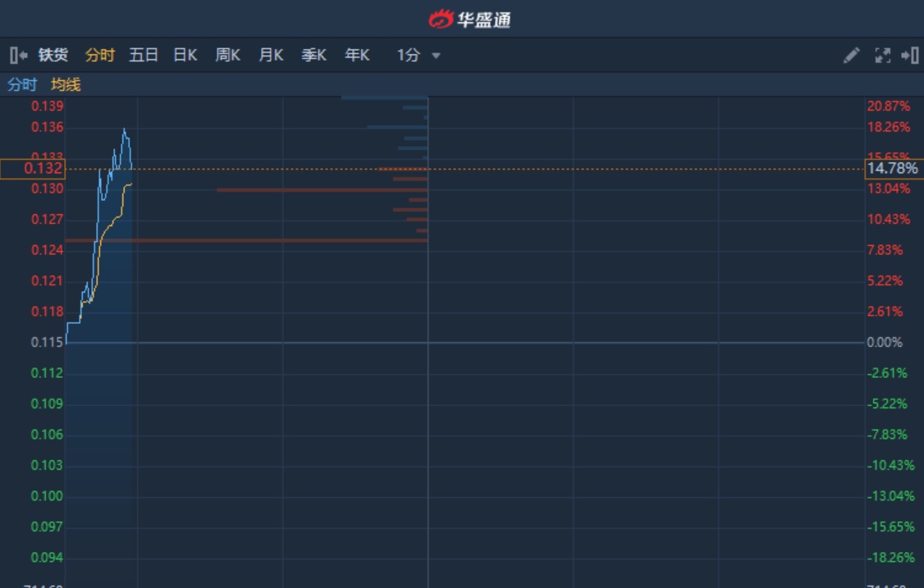Click the 0.115 baseline price label
This screenshot has width=924, height=588.
[x=47, y=342]
